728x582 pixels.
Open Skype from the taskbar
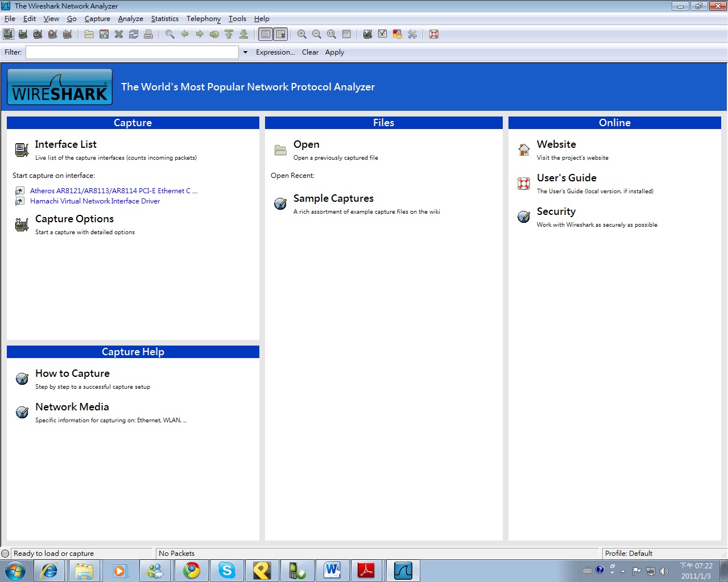227,571
